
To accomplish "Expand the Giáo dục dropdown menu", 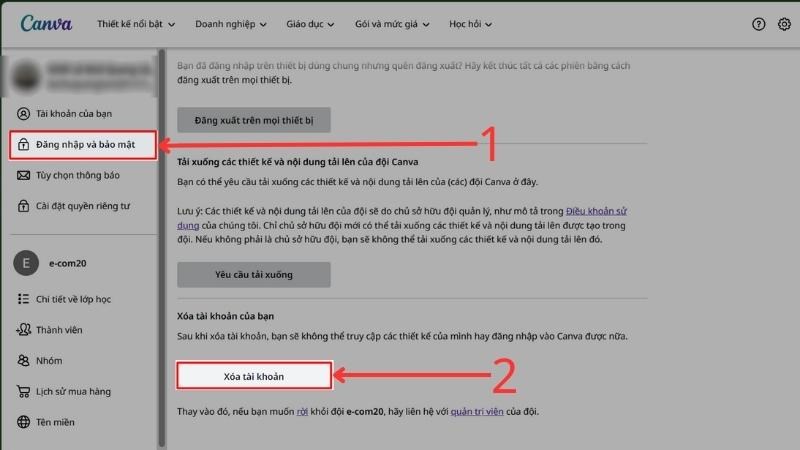I will (x=310, y=24).
